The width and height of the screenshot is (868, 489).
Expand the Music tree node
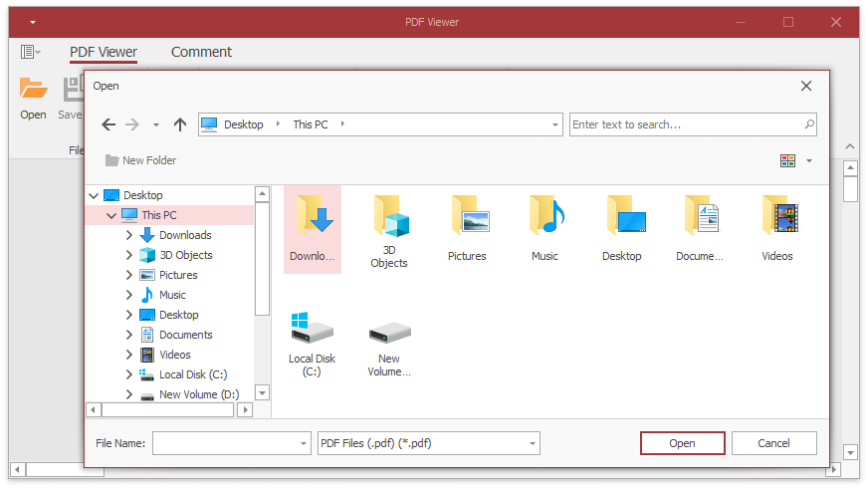click(x=129, y=295)
